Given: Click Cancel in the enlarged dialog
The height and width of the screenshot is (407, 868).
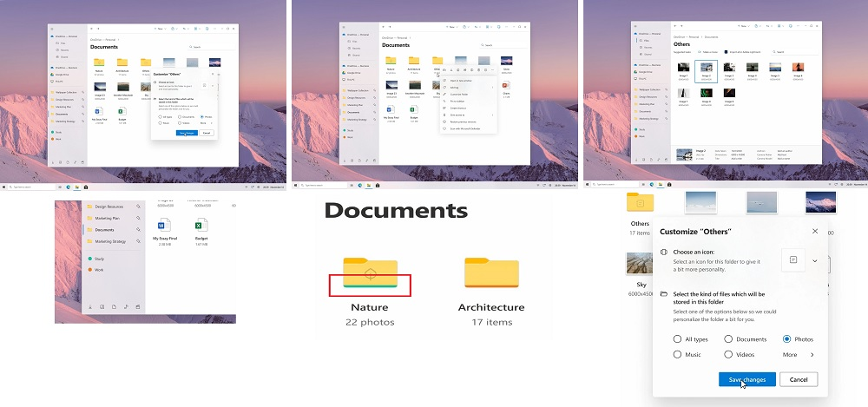Looking at the screenshot, I should (x=799, y=379).
